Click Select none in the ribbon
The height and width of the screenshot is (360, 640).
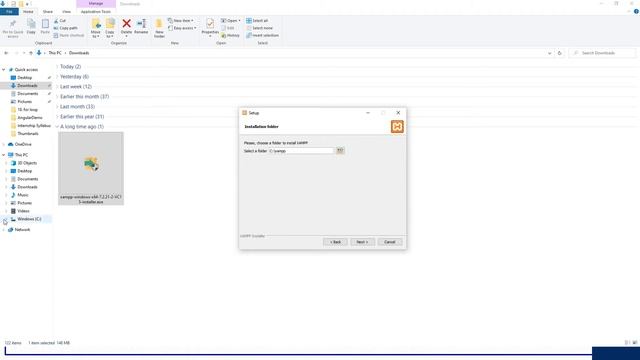point(259,28)
